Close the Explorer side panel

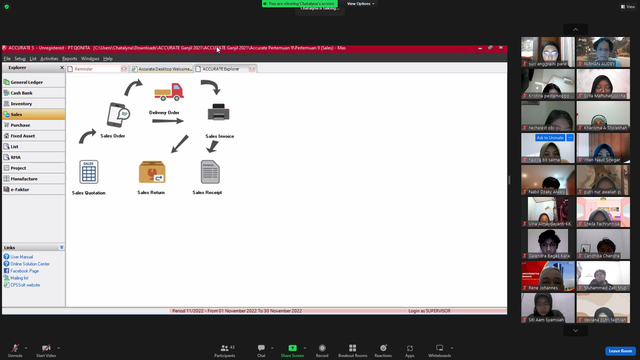click(62, 68)
